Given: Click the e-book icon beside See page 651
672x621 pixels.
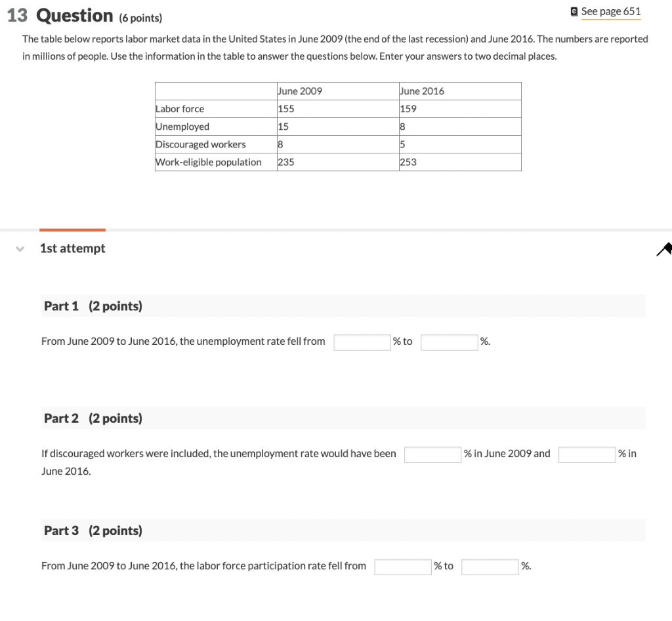Looking at the screenshot, I should (574, 11).
